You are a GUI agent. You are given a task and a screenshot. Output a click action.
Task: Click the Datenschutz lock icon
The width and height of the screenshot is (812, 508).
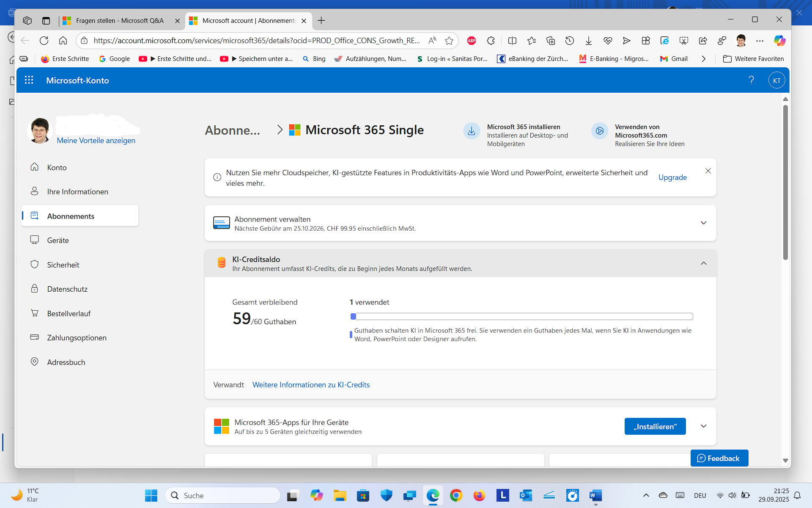(x=35, y=288)
